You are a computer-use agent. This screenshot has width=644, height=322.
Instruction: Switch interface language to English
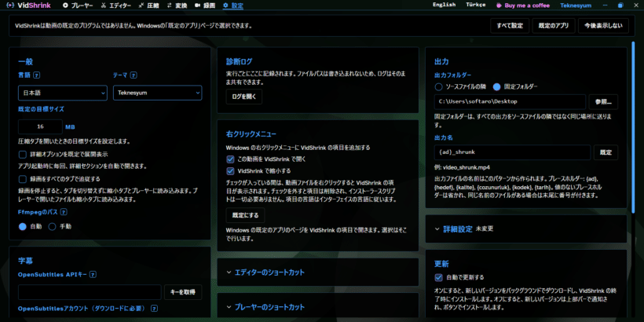[444, 5]
